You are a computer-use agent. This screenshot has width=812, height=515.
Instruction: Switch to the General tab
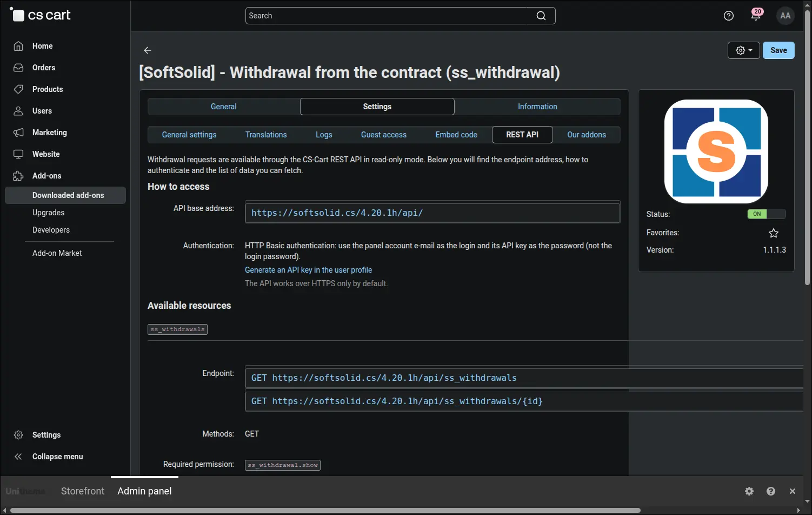(224, 107)
